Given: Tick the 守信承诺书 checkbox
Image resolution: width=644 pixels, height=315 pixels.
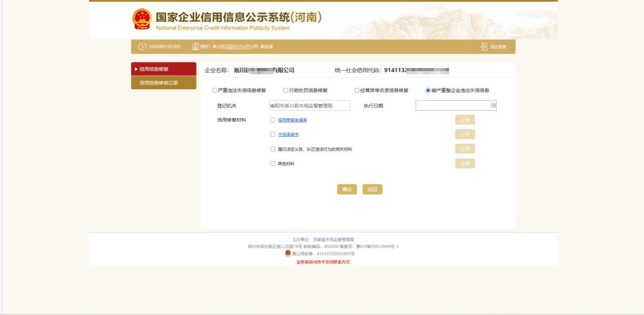Looking at the screenshot, I should pos(273,135).
